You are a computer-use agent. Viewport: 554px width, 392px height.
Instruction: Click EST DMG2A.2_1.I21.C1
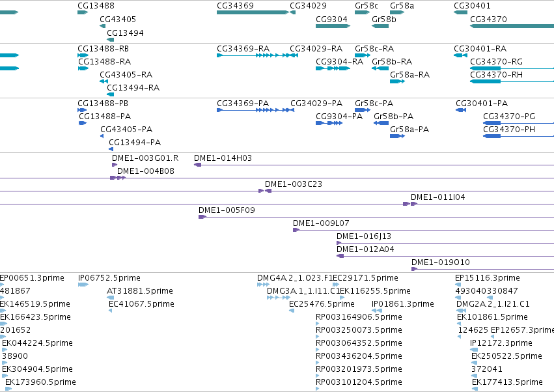pos(461,311)
